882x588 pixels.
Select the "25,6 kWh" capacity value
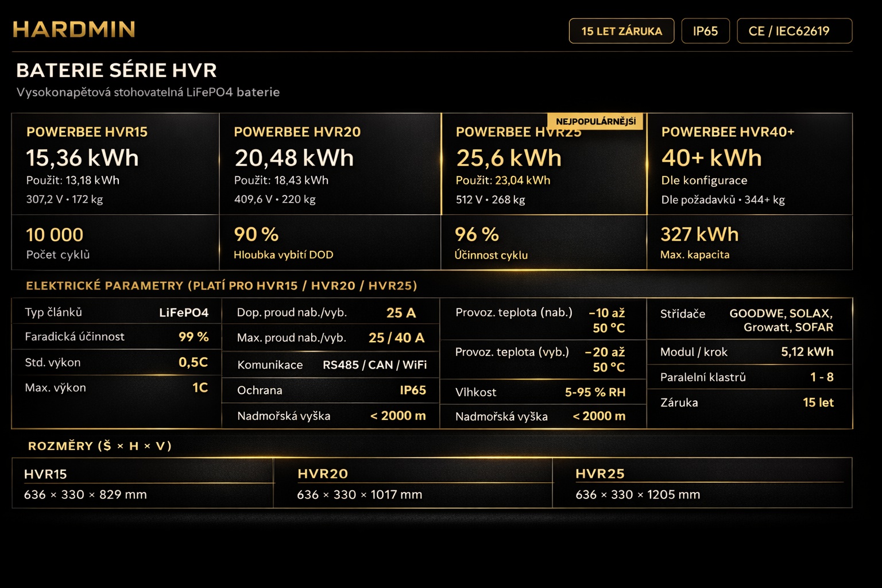point(509,158)
